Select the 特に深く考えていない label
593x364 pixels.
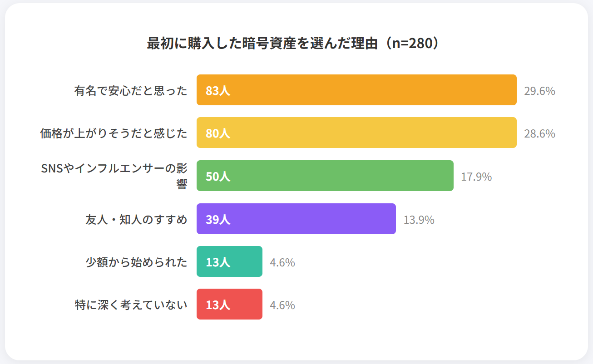pos(131,305)
